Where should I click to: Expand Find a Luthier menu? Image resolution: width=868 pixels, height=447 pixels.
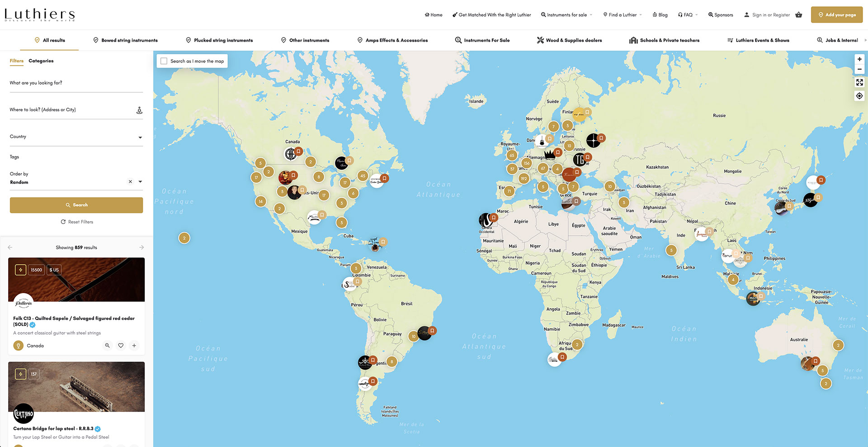(623, 15)
